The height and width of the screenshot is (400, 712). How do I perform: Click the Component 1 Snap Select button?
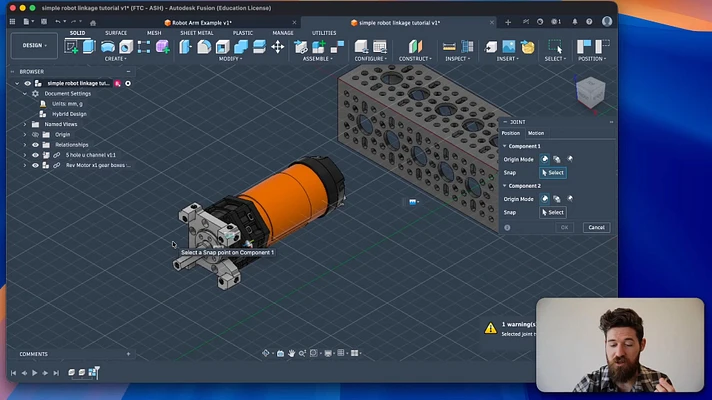[x=553, y=173]
